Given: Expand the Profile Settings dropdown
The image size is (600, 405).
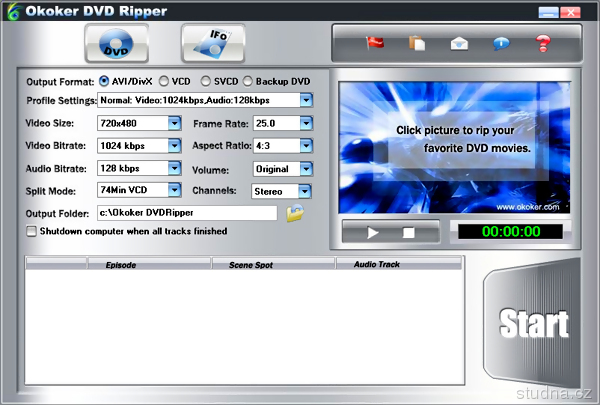Looking at the screenshot, I should coord(306,100).
